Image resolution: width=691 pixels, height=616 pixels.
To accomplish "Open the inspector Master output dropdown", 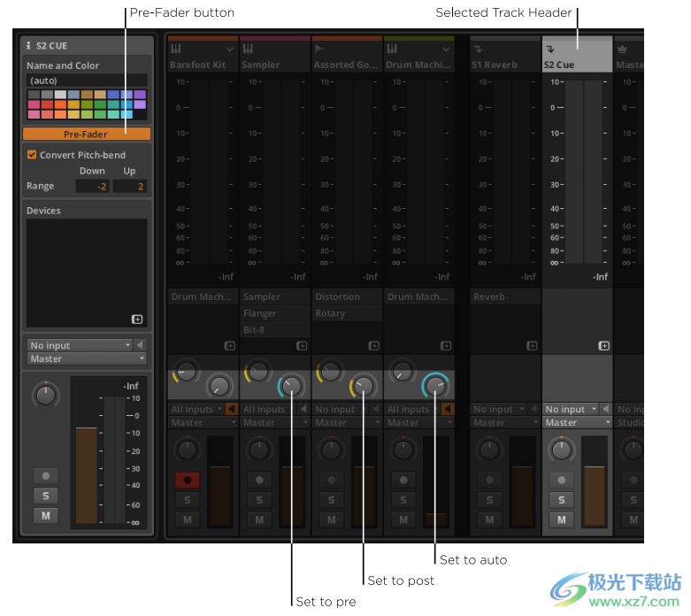I will click(87, 359).
